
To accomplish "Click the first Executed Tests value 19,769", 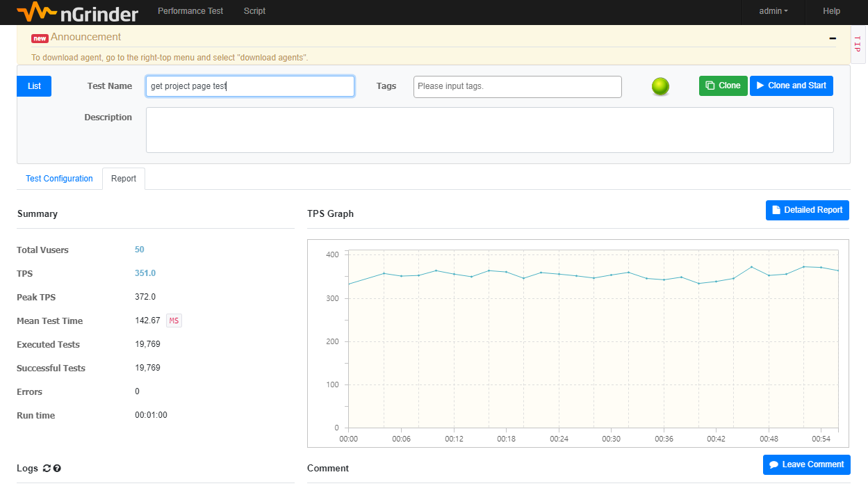I will point(147,344).
